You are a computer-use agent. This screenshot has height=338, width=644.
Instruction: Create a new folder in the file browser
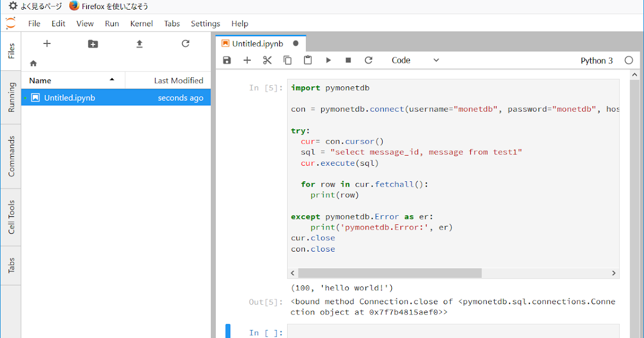click(x=93, y=44)
